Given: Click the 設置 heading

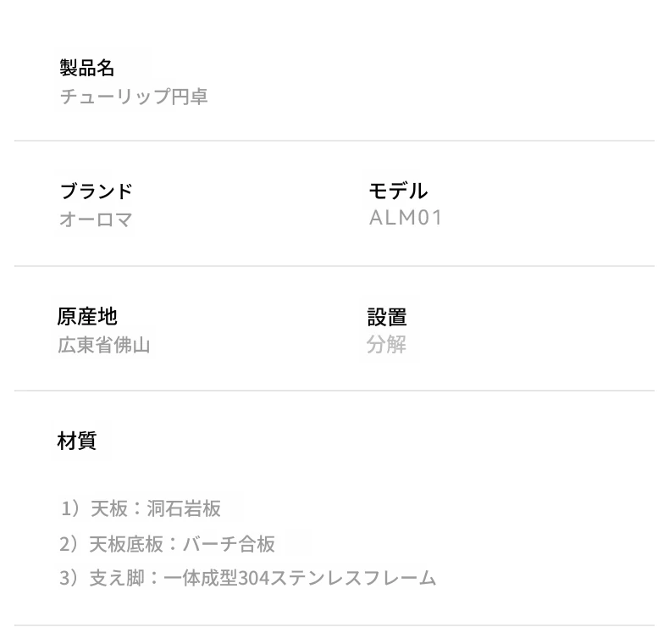Looking at the screenshot, I should pos(387,317).
